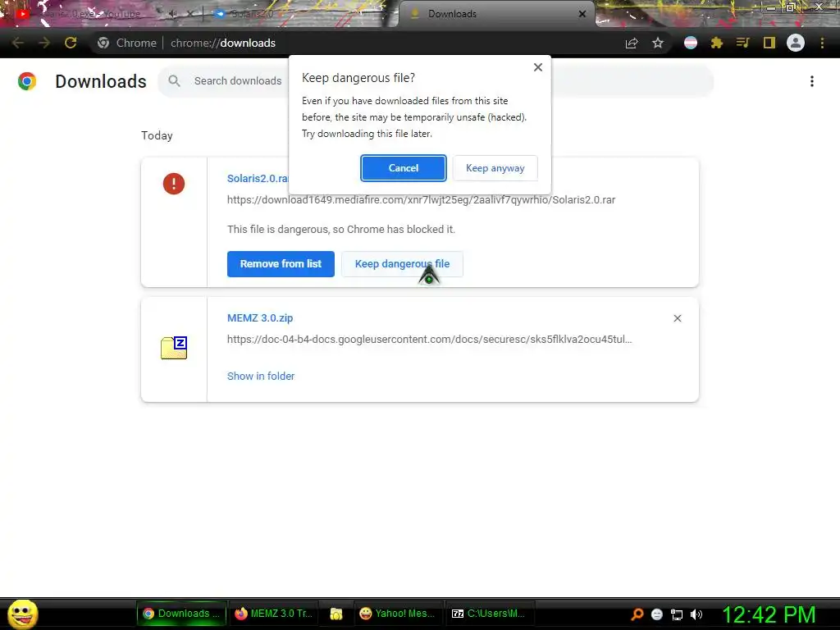
Task: Go back with the browser back arrow
Action: coord(18,43)
